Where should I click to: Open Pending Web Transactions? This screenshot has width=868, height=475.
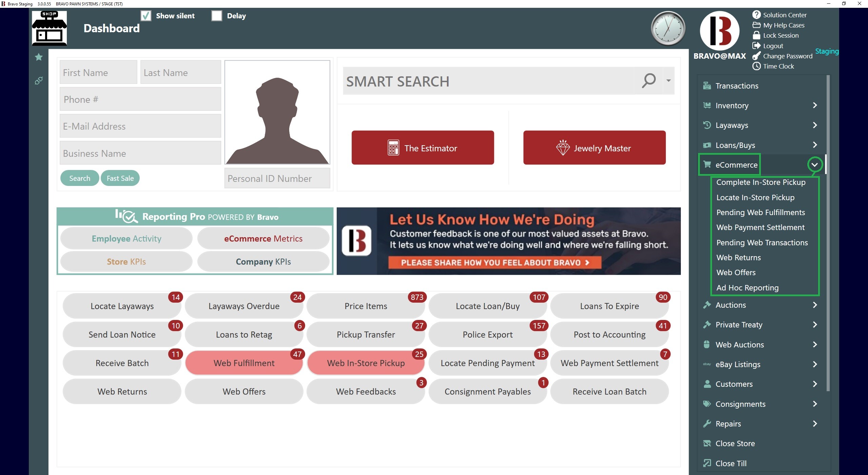[762, 243]
